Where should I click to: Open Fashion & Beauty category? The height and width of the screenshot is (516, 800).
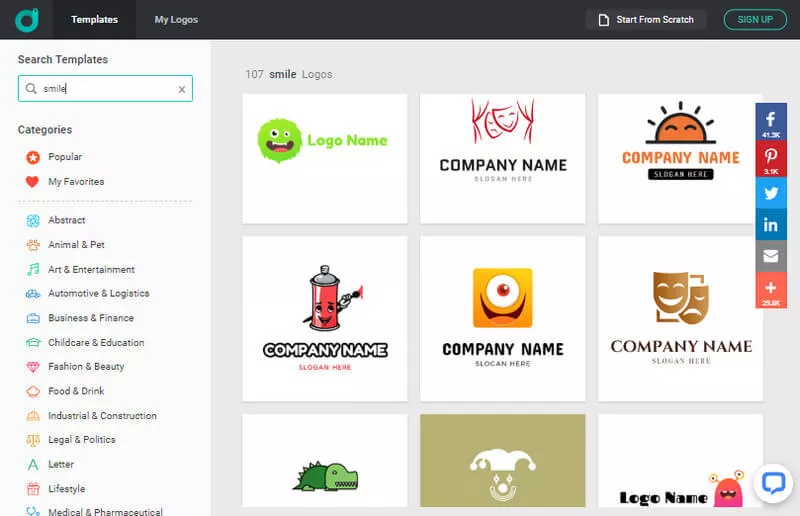pos(86,366)
